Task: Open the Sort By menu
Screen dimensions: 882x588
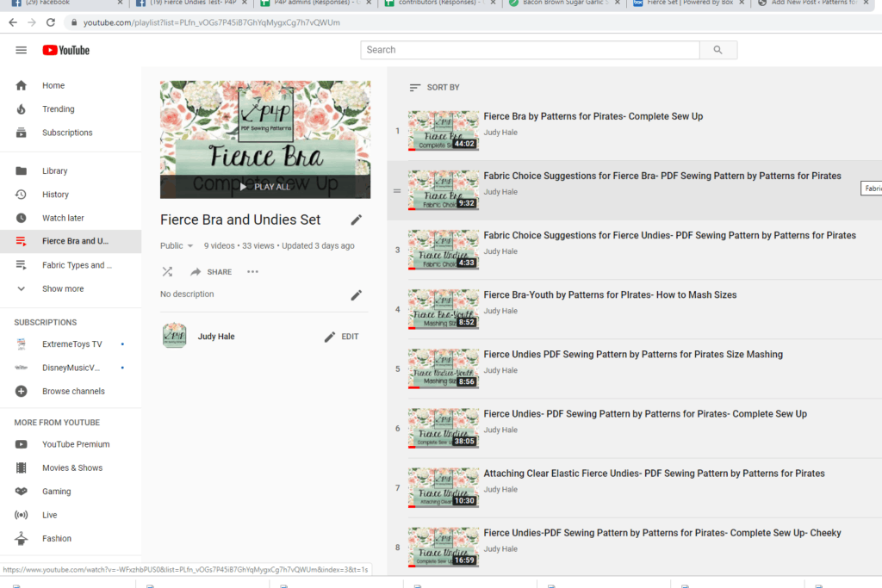Action: tap(434, 88)
